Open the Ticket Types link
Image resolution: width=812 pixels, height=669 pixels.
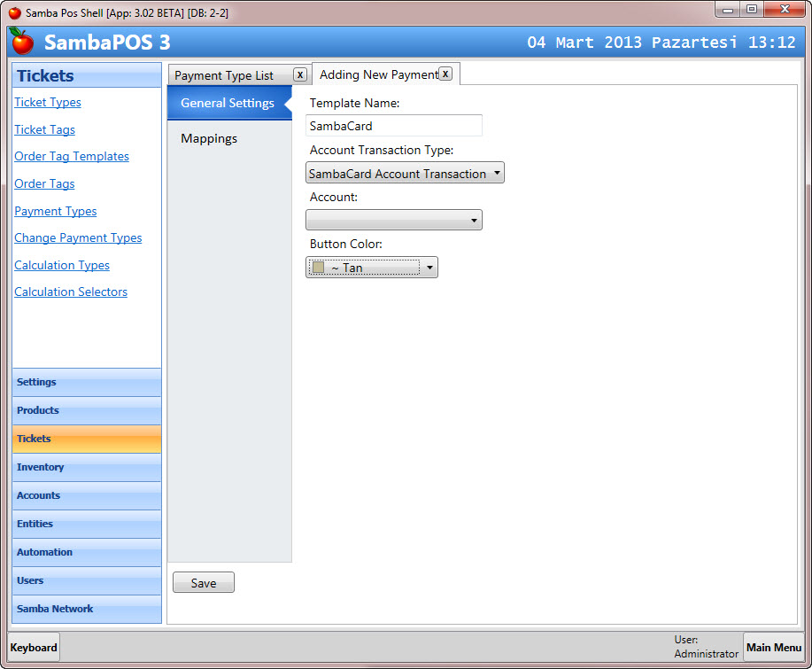click(48, 103)
